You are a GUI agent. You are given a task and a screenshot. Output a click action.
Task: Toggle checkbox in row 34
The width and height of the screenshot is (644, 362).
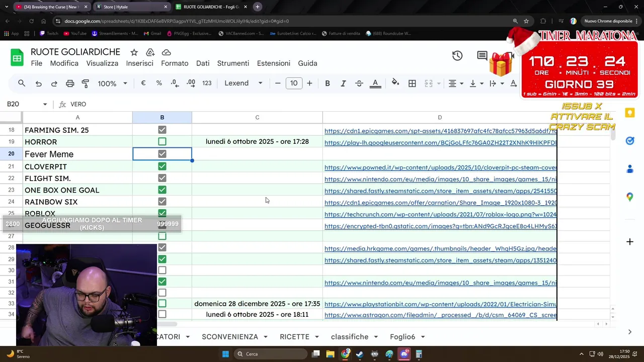pyautogui.click(x=162, y=314)
